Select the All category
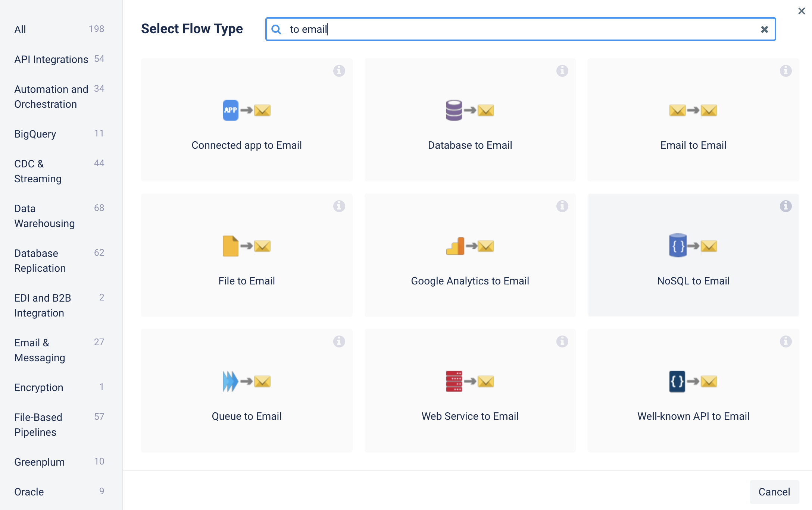The width and height of the screenshot is (812, 510). pyautogui.click(x=59, y=29)
